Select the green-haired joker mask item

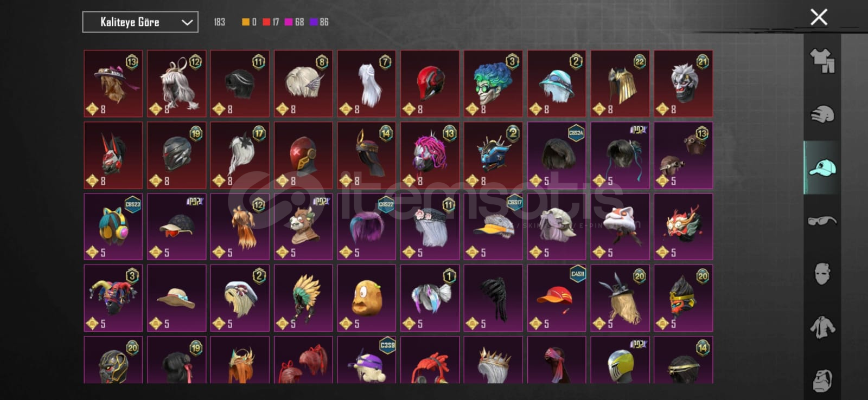493,83
